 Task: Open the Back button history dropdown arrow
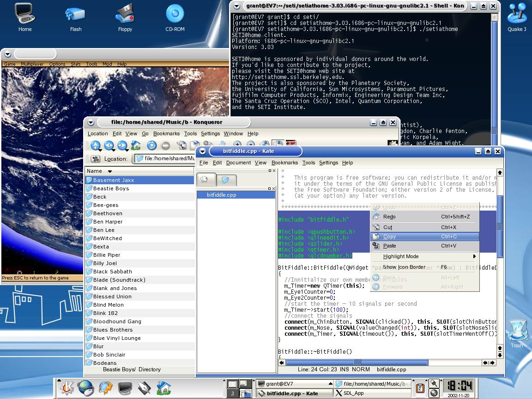click(114, 150)
